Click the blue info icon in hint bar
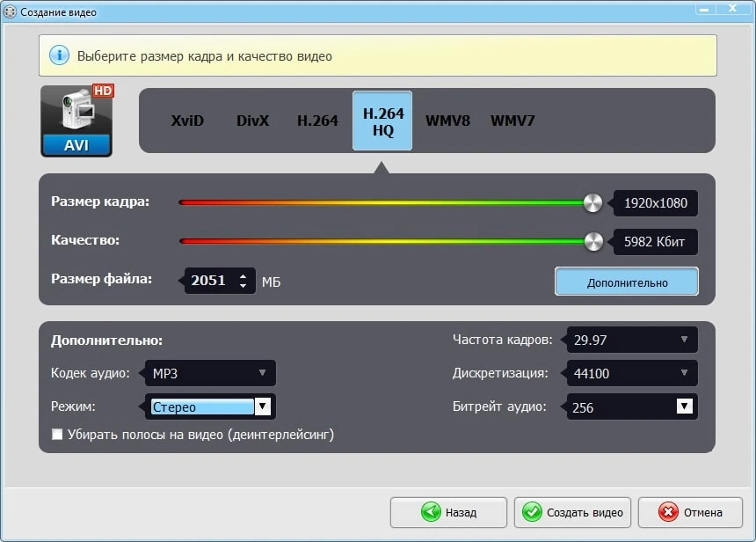This screenshot has width=756, height=542. pos(59,55)
